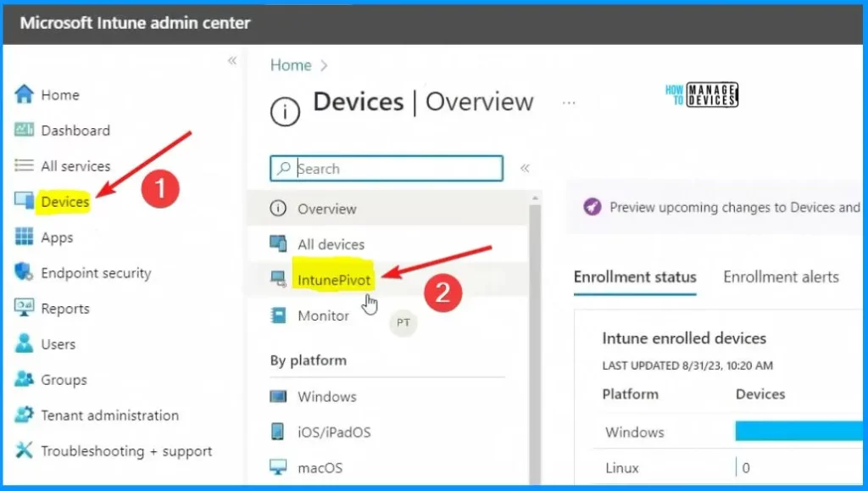Viewport: 868px width, 491px height.
Task: Click the Monitor book icon
Action: [x=278, y=315]
